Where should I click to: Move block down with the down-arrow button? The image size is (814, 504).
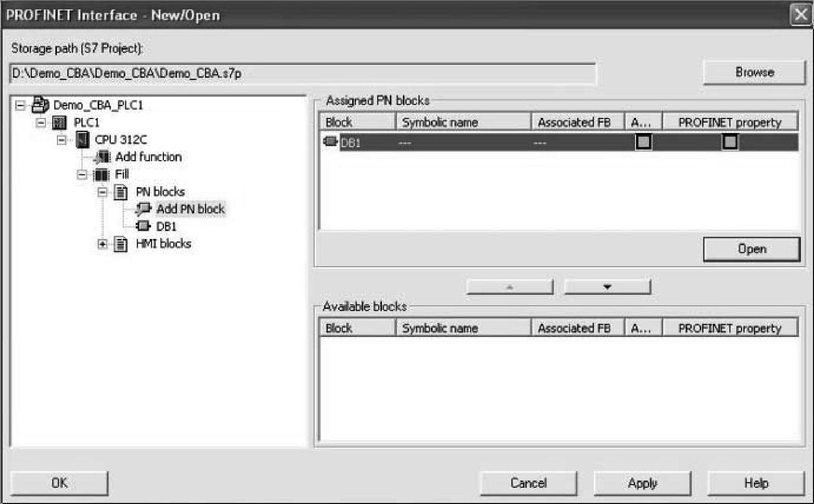607,286
